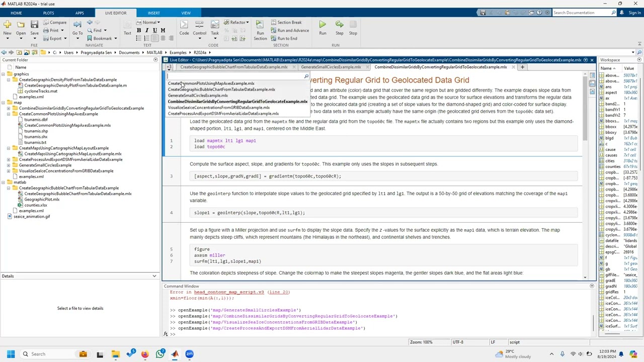Image resolution: width=644 pixels, height=362 pixels.
Task: Open the Find dropdown arrow
Action: (x=105, y=30)
